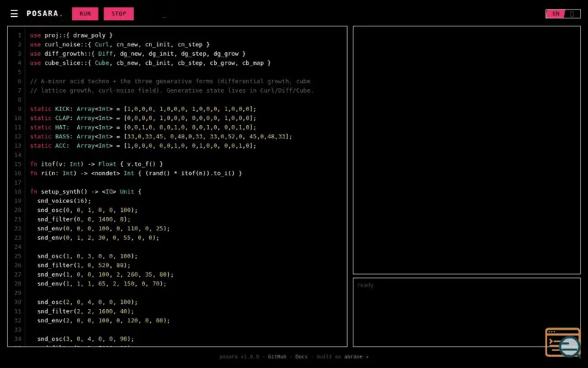The height and width of the screenshot is (368, 588).
Task: Place cursor on static BASS array line
Action: coord(161,136)
